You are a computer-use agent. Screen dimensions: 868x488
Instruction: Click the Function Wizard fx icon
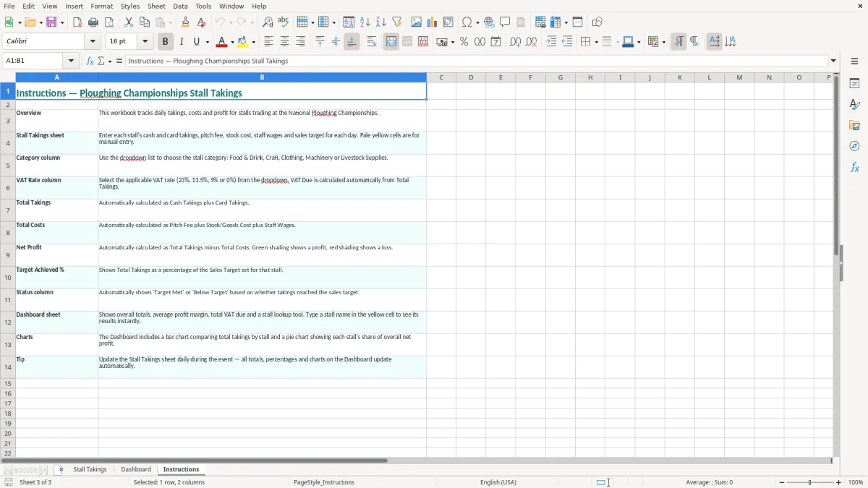tap(90, 61)
